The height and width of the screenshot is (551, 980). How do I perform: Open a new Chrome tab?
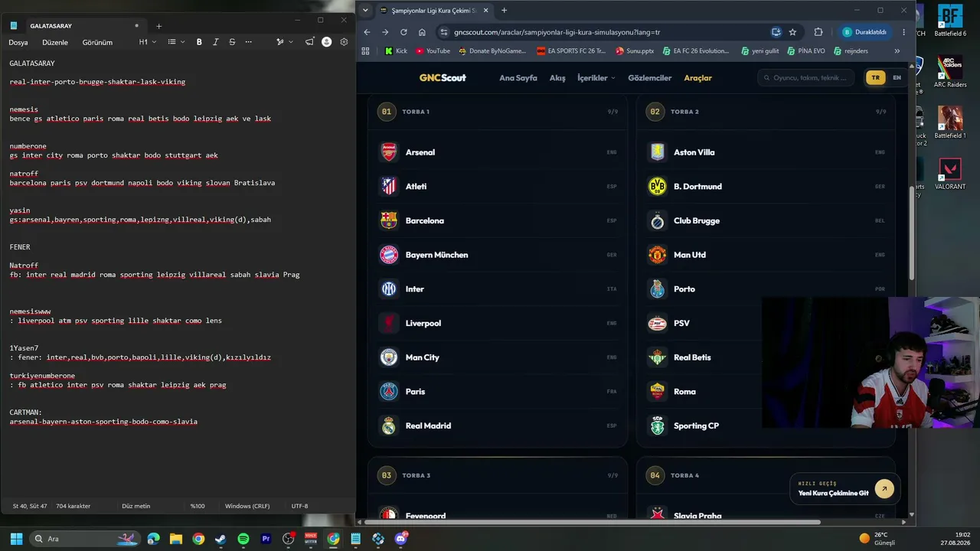pos(504,11)
